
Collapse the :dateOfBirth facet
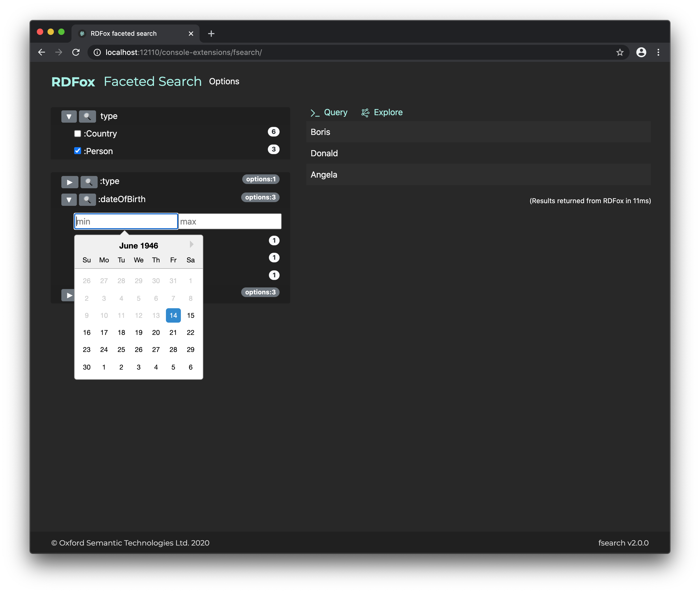coord(69,199)
